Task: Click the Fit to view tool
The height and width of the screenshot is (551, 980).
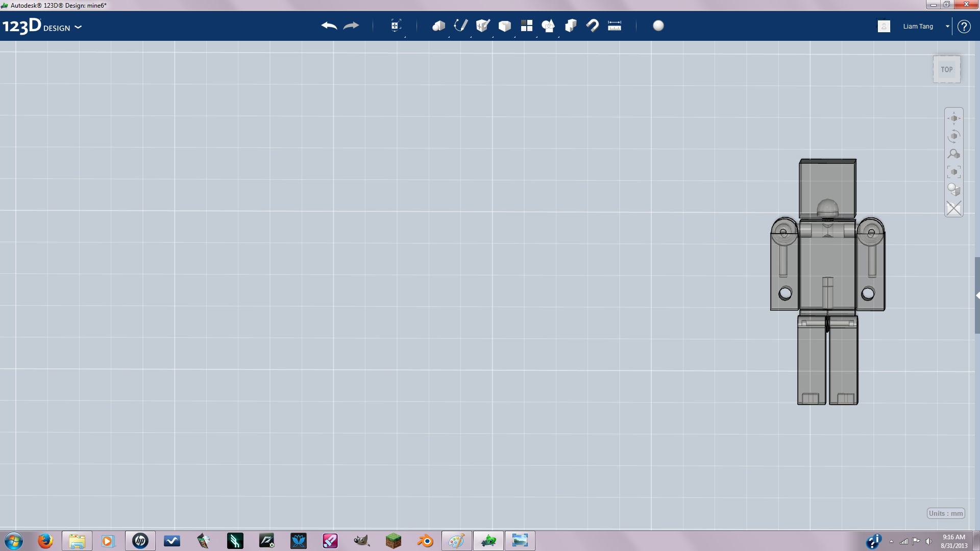Action: point(953,172)
